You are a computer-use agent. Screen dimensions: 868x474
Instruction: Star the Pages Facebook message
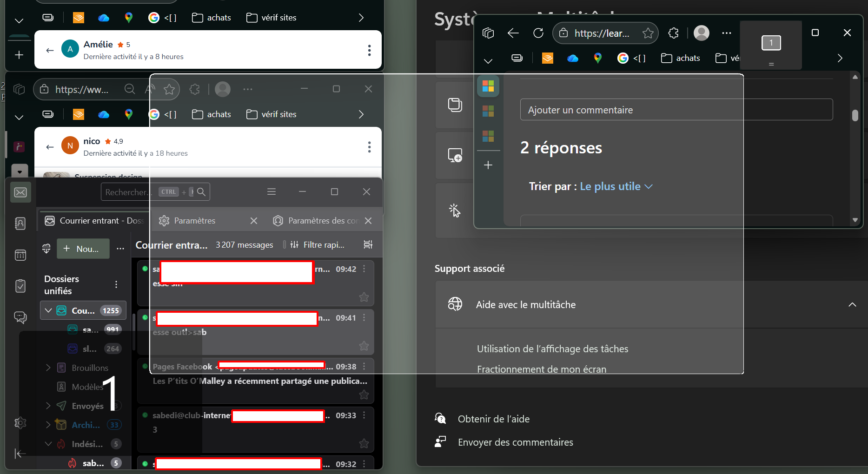(x=364, y=395)
